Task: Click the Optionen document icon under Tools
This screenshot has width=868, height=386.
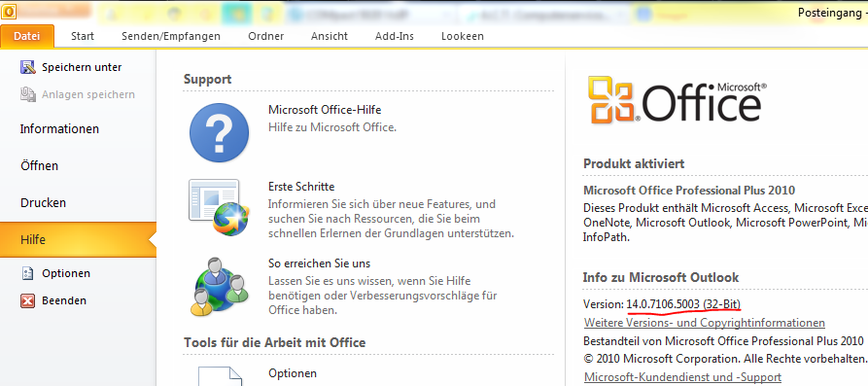Action: click(x=220, y=376)
